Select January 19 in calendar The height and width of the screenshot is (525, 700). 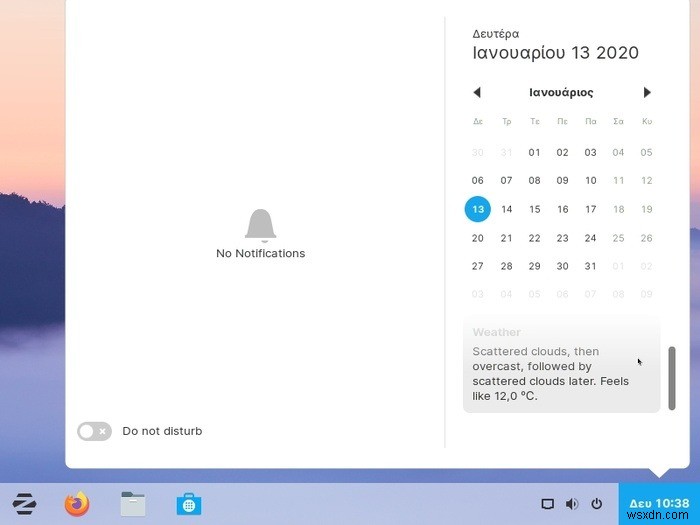pyautogui.click(x=646, y=209)
